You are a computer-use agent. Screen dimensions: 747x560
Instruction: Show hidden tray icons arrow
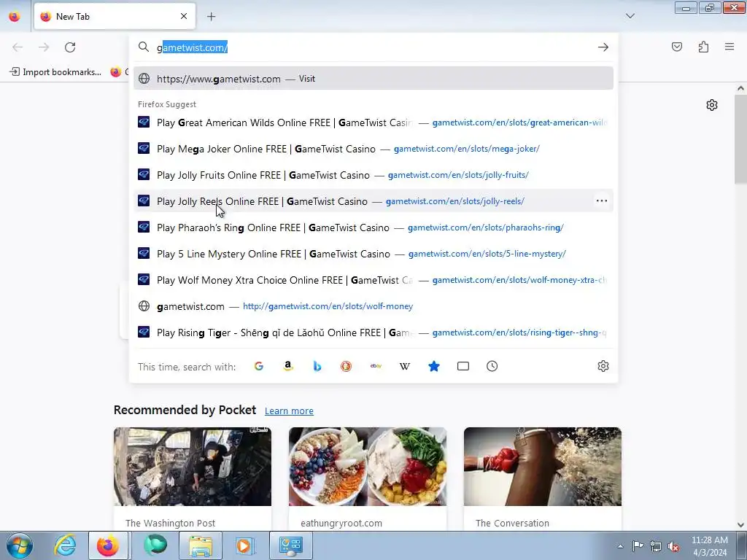(620, 546)
